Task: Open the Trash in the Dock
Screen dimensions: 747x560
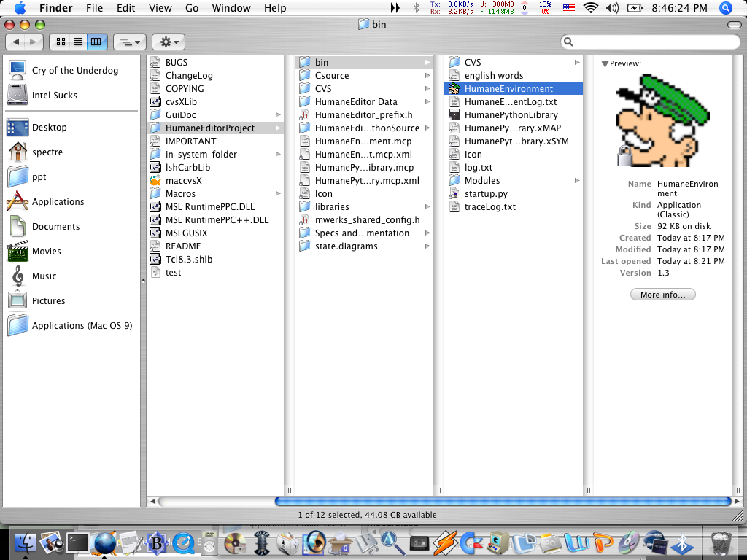Action: click(721, 543)
